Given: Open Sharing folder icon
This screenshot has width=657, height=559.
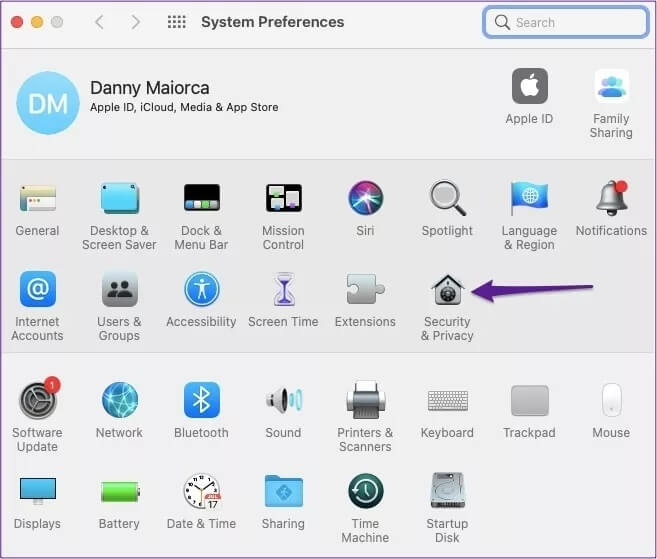Looking at the screenshot, I should click(284, 491).
